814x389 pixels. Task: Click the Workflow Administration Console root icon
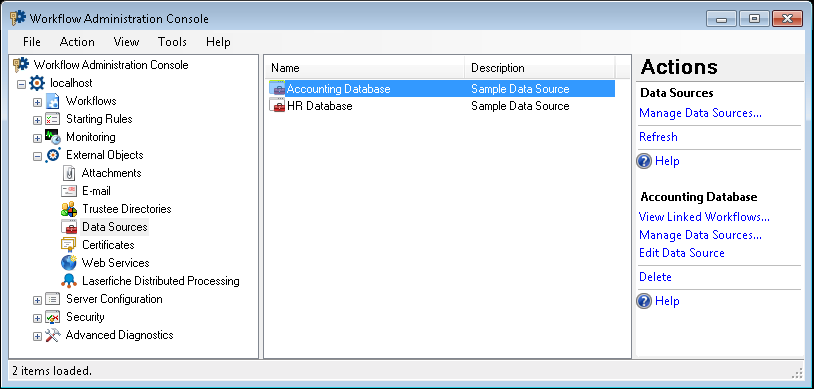[21, 65]
